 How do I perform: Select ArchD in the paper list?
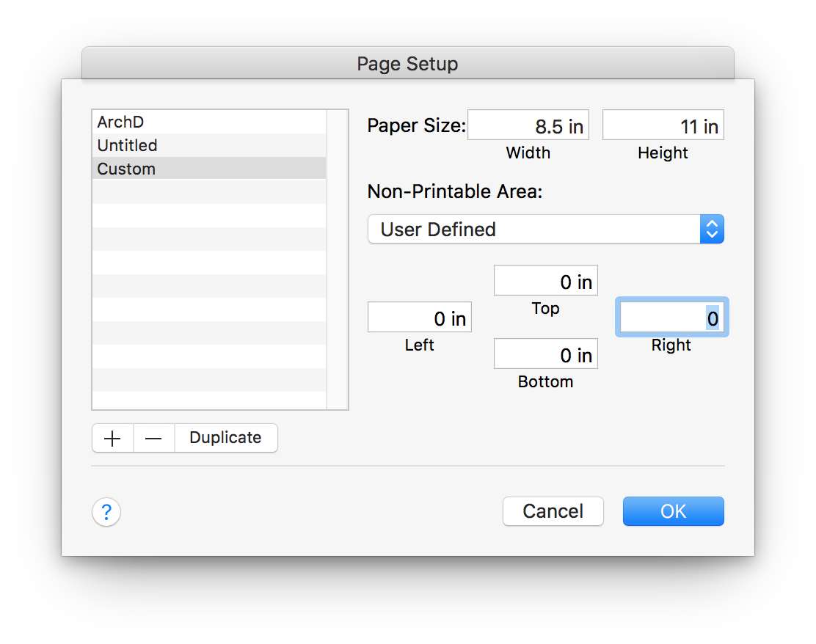click(208, 122)
